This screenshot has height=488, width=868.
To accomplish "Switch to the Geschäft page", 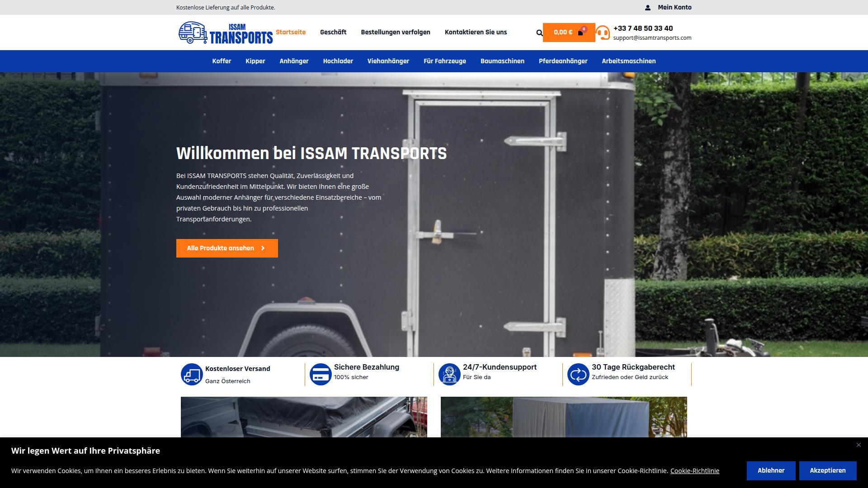I will (x=333, y=32).
